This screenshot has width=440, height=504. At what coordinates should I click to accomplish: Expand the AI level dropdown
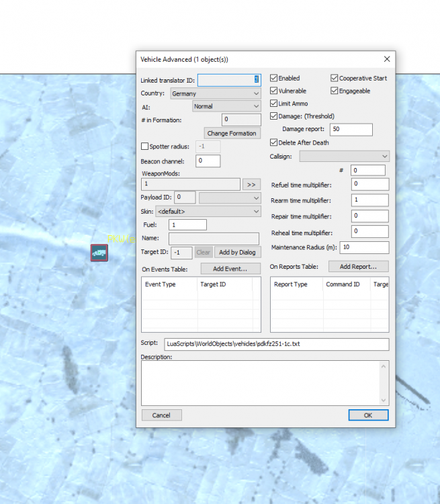[226, 106]
